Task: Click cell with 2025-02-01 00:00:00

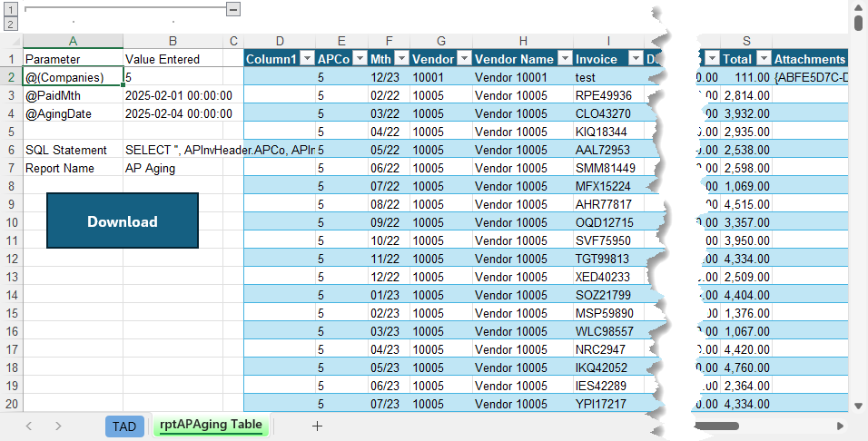Action: (x=173, y=95)
